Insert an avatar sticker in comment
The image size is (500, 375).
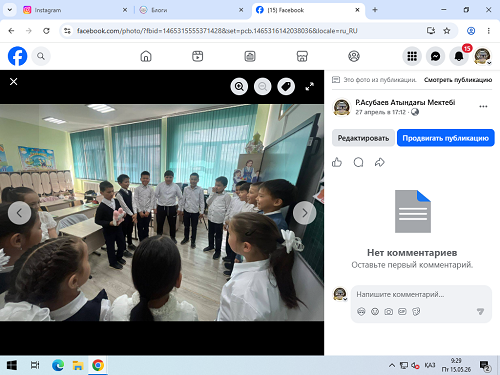(x=361, y=312)
